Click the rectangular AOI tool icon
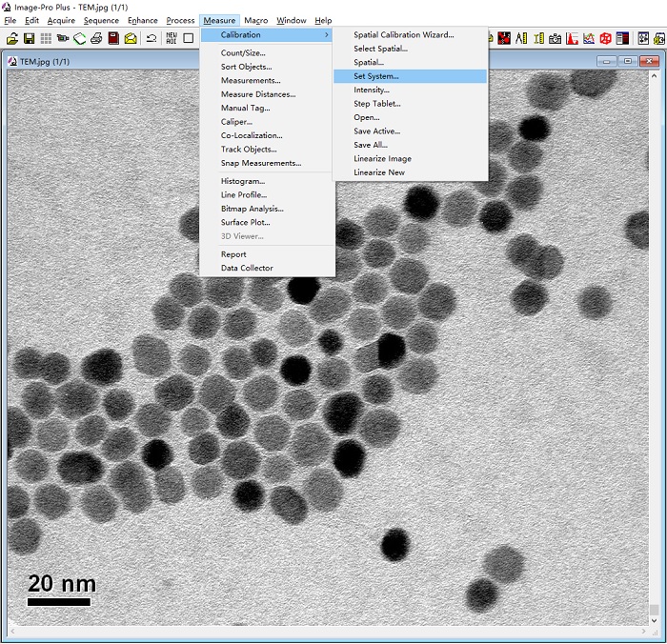Image resolution: width=667 pixels, height=644 pixels. coord(189,38)
